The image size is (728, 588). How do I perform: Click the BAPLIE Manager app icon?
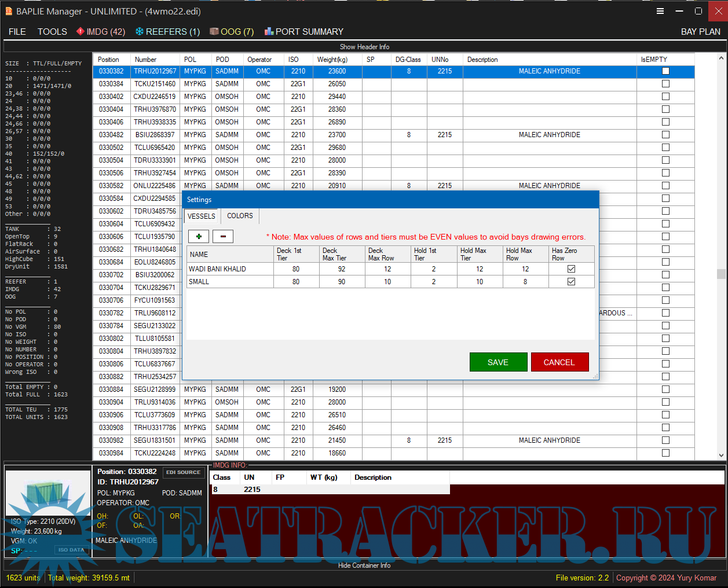(x=9, y=11)
